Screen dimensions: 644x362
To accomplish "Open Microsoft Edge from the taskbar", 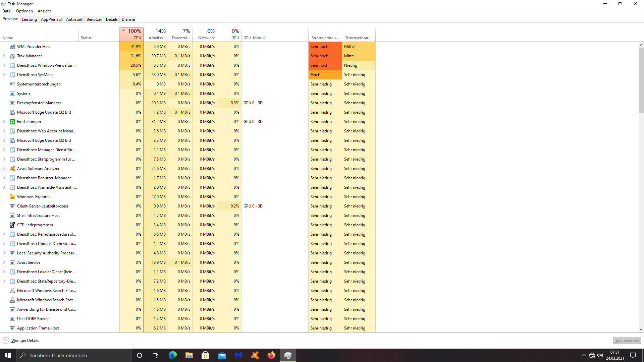I will (x=172, y=355).
